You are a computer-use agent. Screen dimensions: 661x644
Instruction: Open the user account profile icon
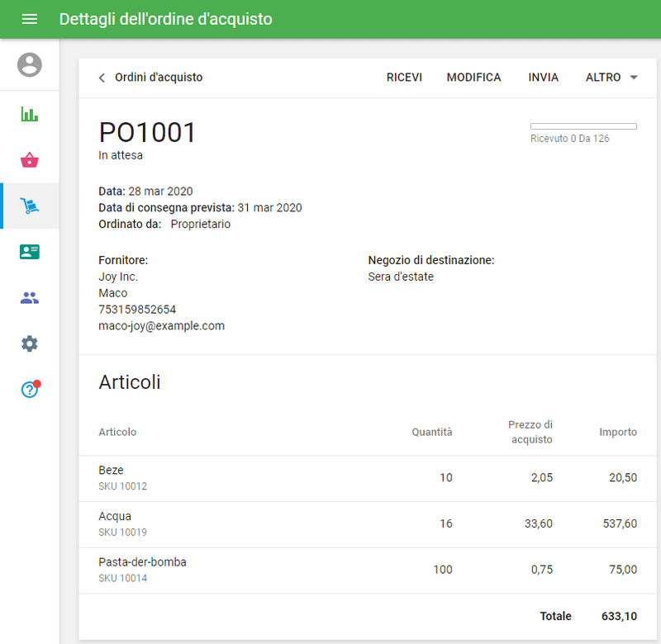pyautogui.click(x=30, y=64)
